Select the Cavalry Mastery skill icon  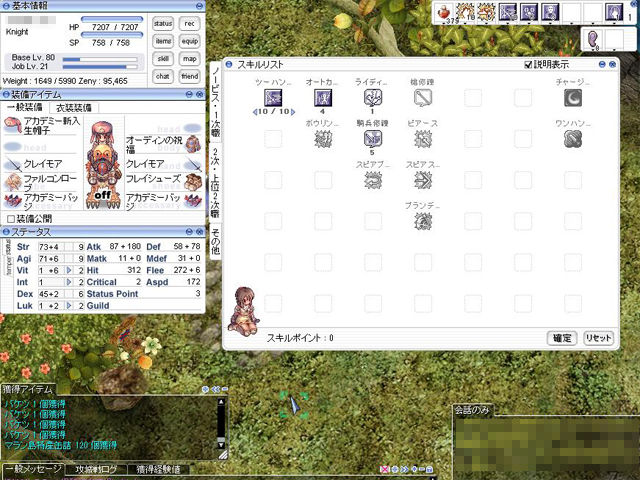click(x=373, y=139)
